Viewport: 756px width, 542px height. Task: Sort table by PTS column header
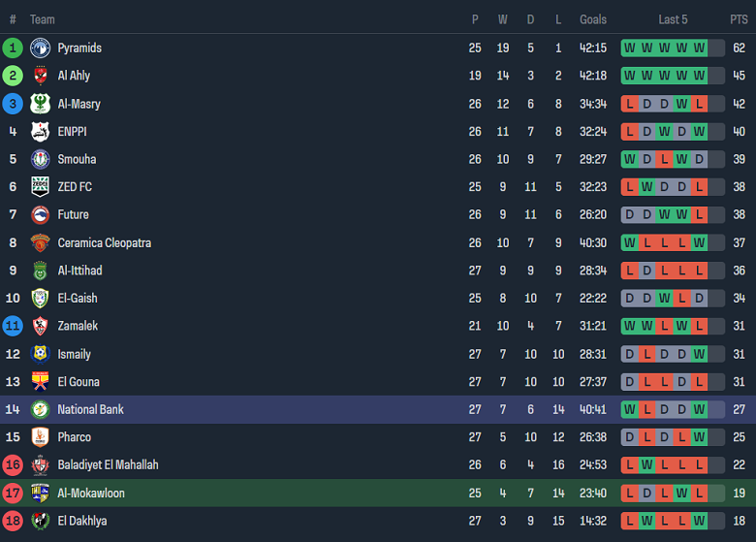[x=739, y=19]
